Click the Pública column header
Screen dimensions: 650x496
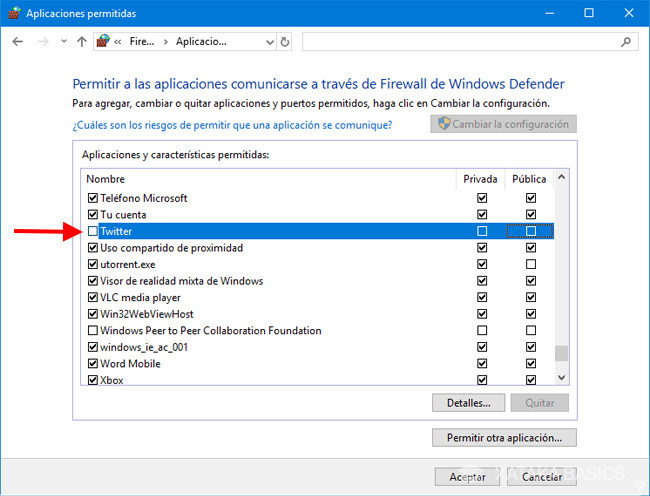coord(529,179)
